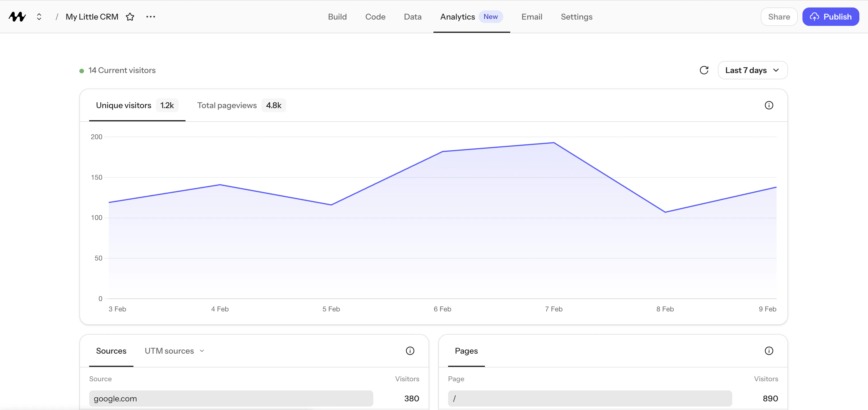Click the 890 visitors value
868x410 pixels.
point(770,398)
